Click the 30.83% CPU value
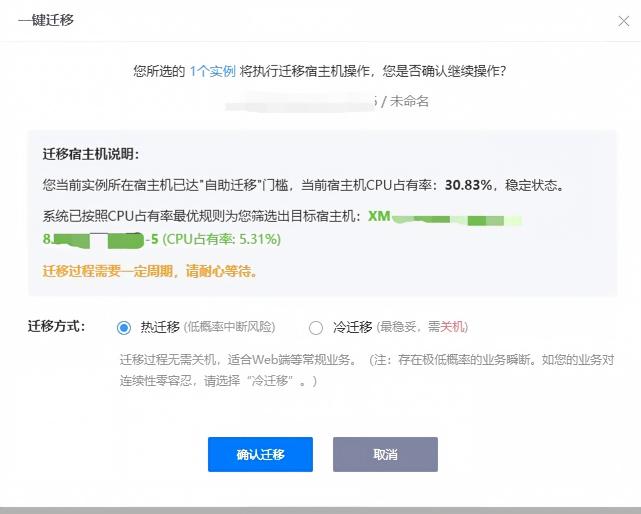This screenshot has width=641, height=514. point(468,185)
